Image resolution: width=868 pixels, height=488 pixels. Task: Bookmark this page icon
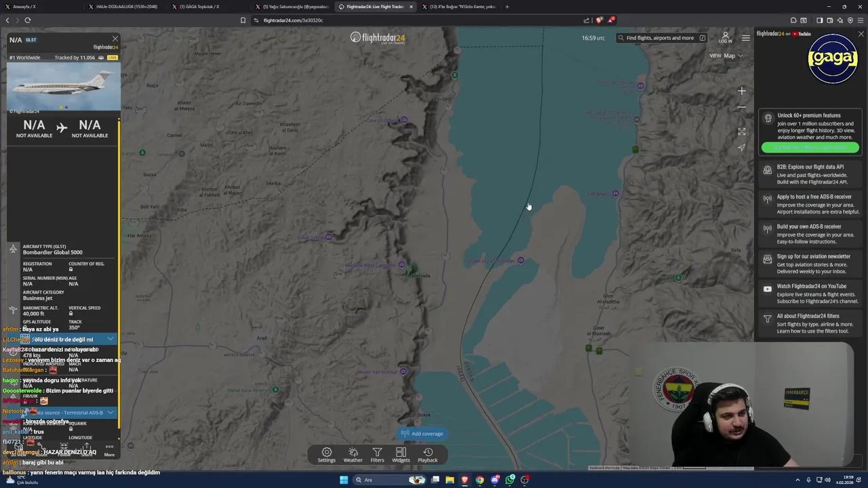(x=243, y=20)
